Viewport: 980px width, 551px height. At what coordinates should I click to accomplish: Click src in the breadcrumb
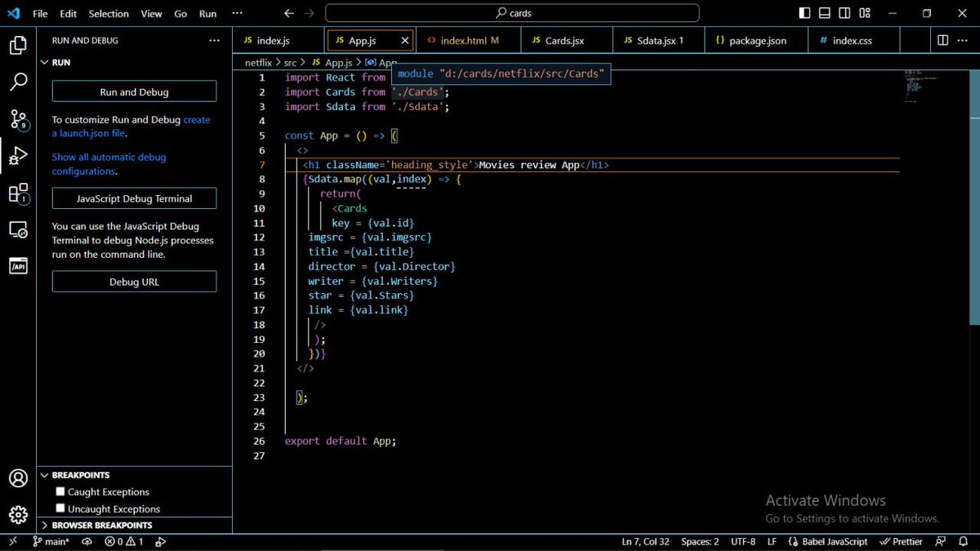pos(290,62)
